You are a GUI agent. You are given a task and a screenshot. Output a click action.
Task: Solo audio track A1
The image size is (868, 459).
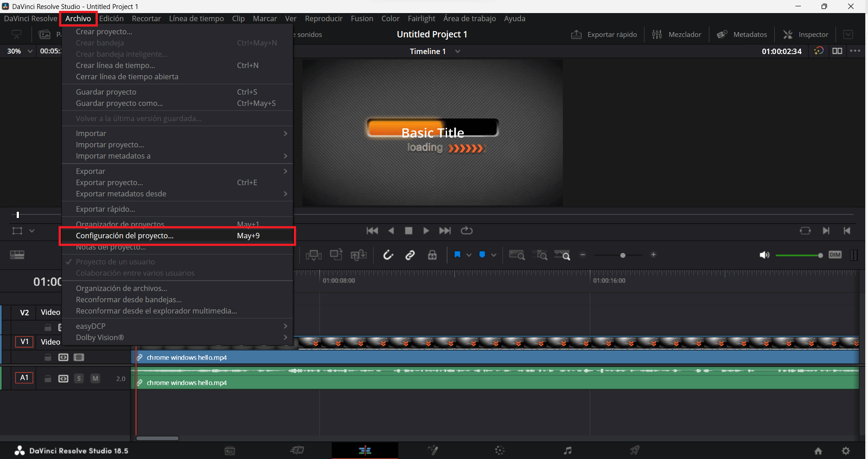[x=79, y=378]
